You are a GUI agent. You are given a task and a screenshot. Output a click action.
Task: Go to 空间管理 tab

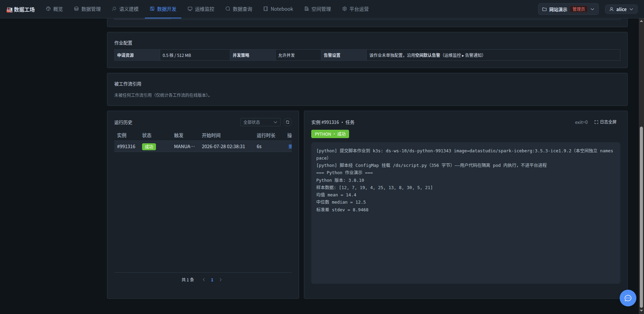[x=318, y=9]
